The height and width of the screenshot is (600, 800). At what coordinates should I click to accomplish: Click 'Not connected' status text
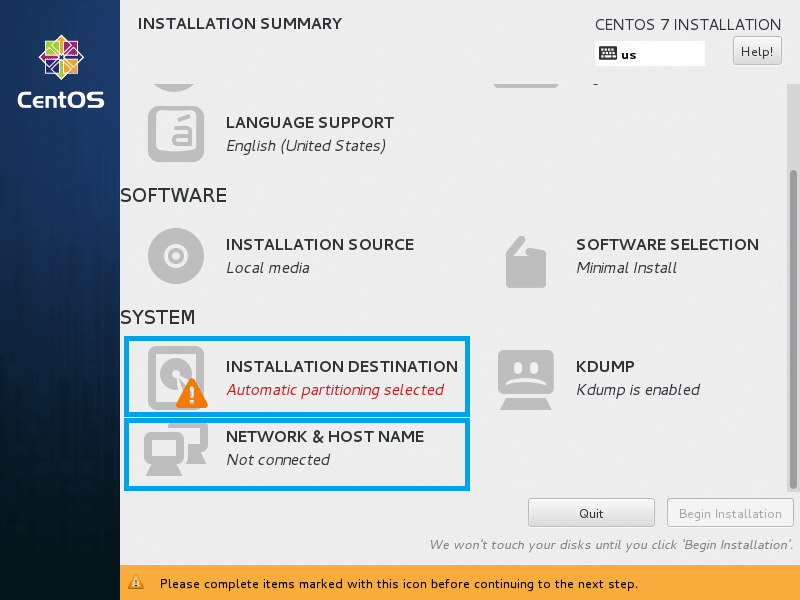tap(278, 460)
